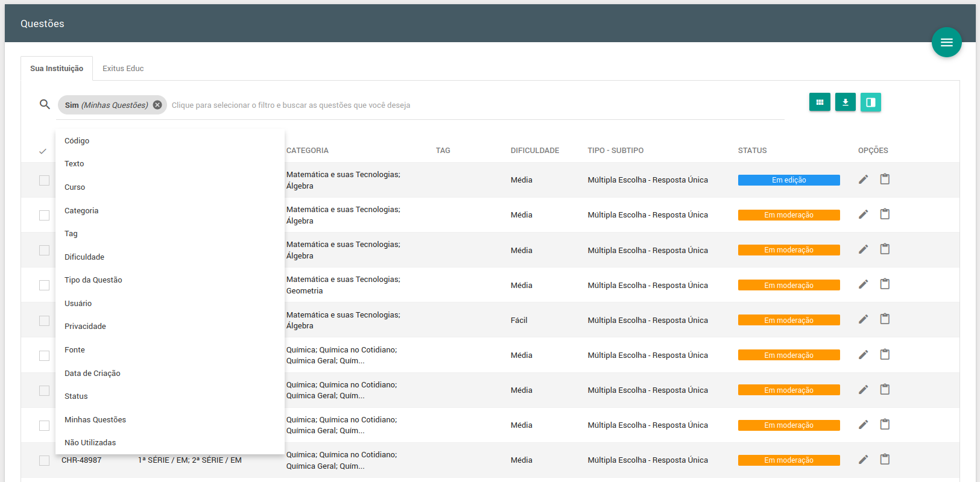Image resolution: width=980 pixels, height=482 pixels.
Task: Click the 'STATUS' column header
Action: click(753, 151)
